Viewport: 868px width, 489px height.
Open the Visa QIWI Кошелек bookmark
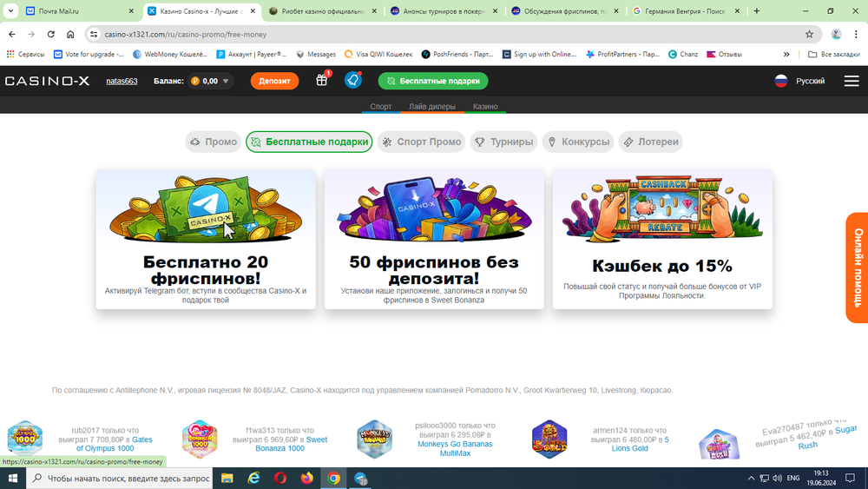click(x=378, y=54)
